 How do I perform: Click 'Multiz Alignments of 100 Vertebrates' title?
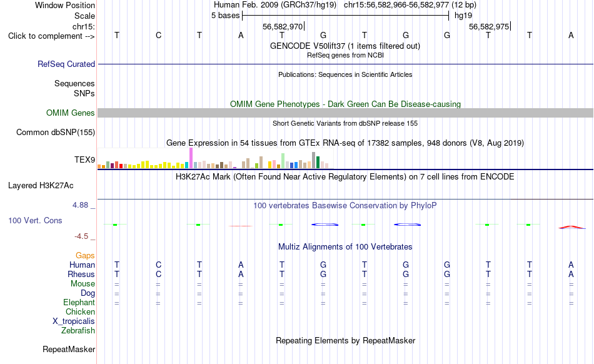pyautogui.click(x=345, y=247)
